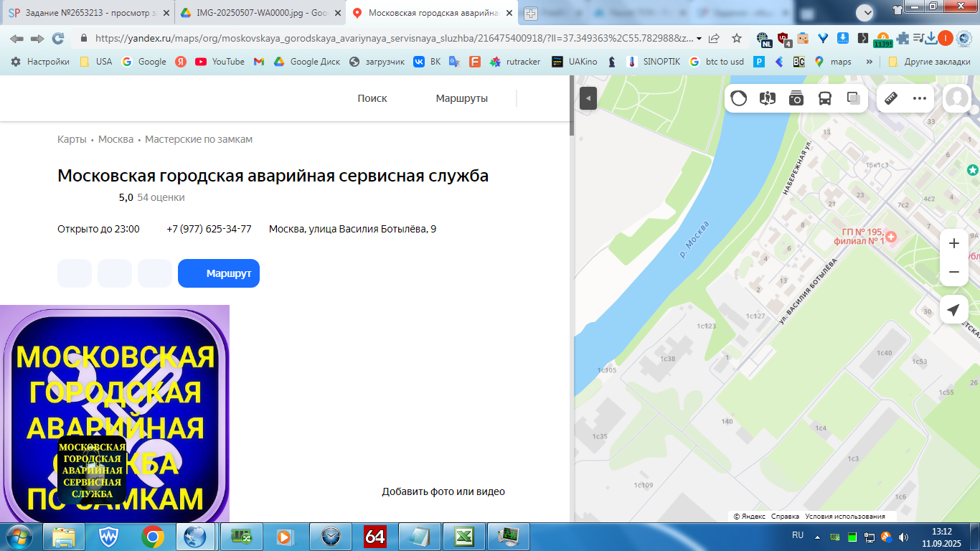The image size is (980, 551).
Task: Open the Настройки bookmark
Action: (x=40, y=62)
